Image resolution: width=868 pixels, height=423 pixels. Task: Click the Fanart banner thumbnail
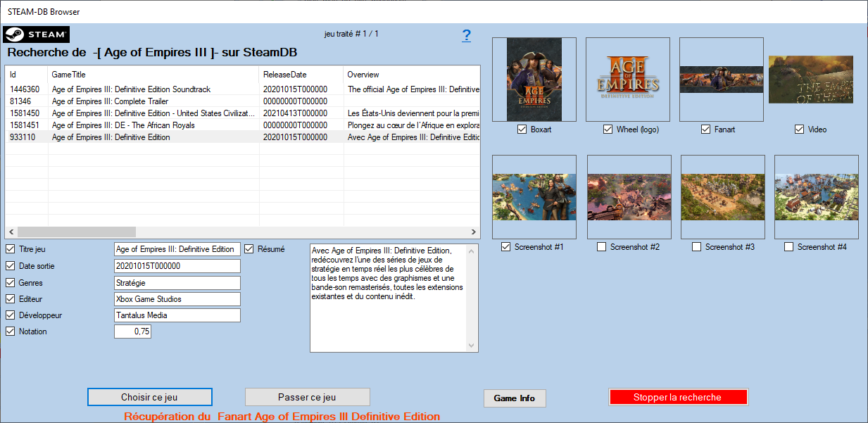click(x=722, y=79)
